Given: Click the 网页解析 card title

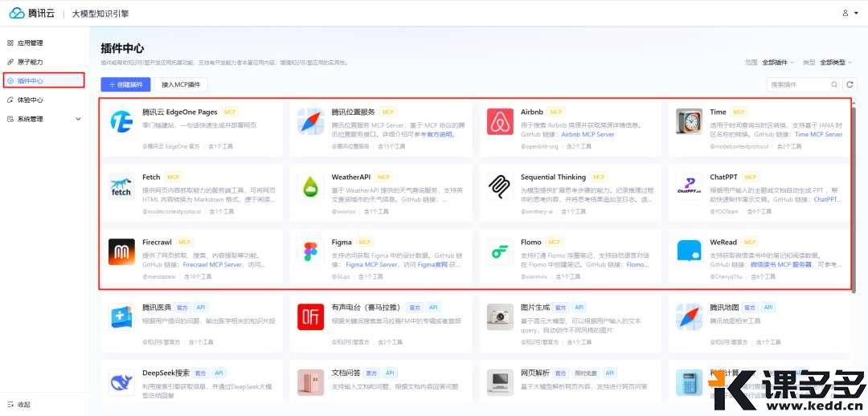Looking at the screenshot, I should pyautogui.click(x=535, y=373).
